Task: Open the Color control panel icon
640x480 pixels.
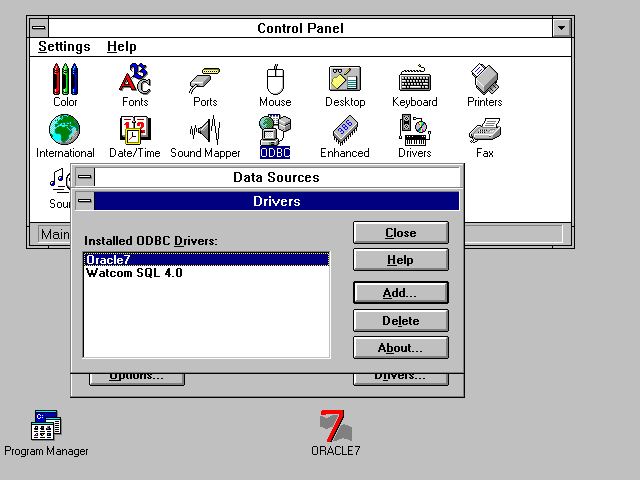Action: [x=65, y=79]
